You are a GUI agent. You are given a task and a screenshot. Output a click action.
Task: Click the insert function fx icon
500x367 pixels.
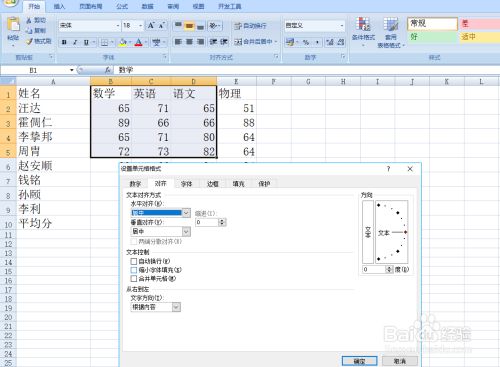pos(107,70)
